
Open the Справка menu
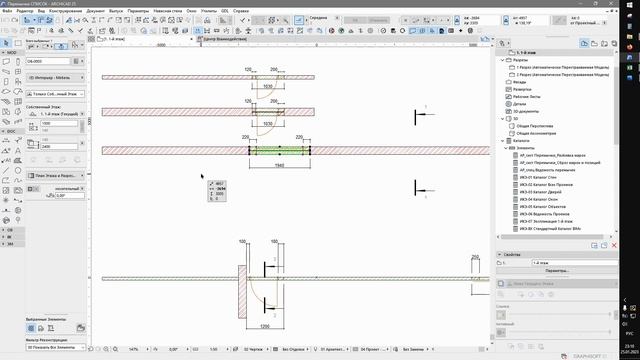241,11
